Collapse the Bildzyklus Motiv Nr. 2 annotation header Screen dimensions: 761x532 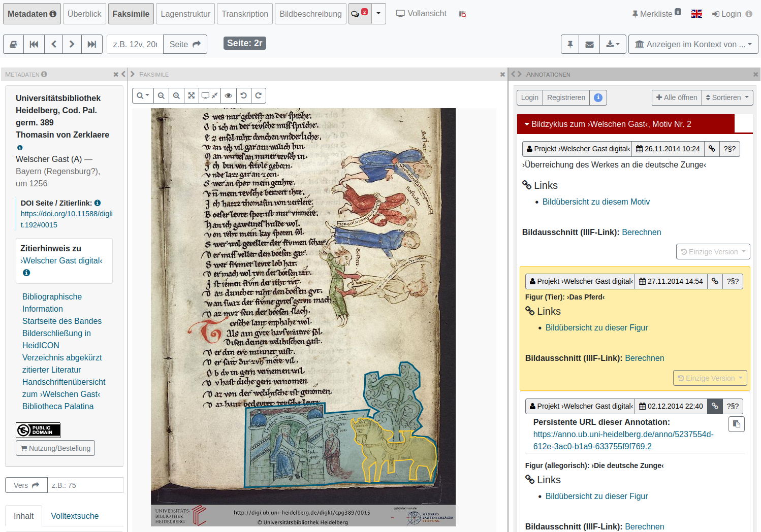(x=626, y=124)
